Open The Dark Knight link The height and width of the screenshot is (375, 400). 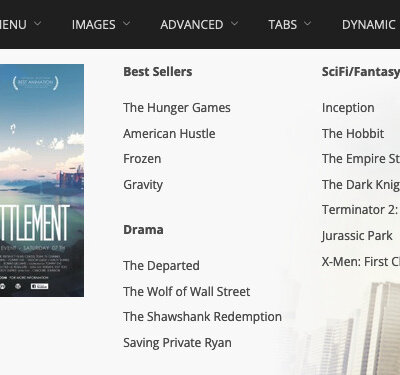[x=361, y=185]
